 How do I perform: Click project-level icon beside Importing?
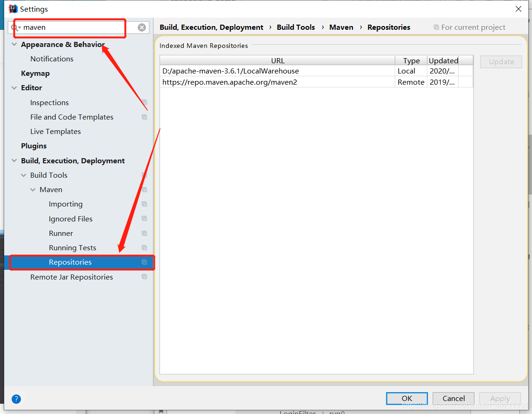click(145, 204)
